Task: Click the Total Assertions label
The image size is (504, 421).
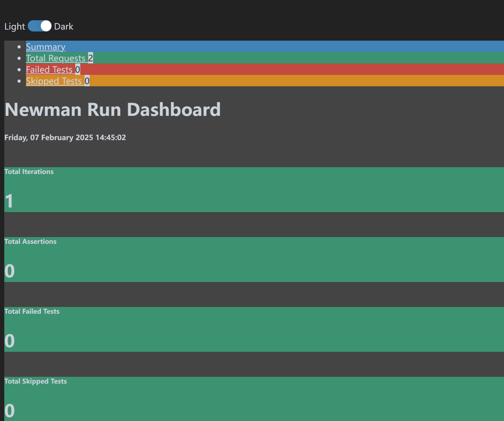Action: pos(30,241)
